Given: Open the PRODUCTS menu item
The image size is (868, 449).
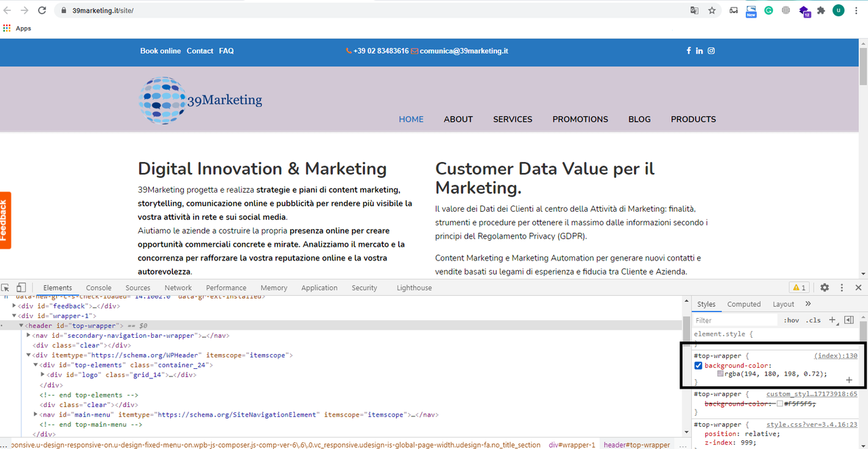Looking at the screenshot, I should [694, 119].
